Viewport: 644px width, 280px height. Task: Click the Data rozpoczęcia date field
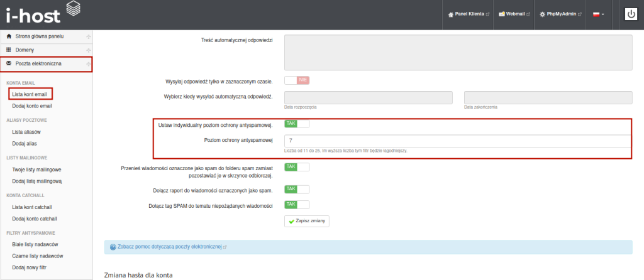[369, 97]
